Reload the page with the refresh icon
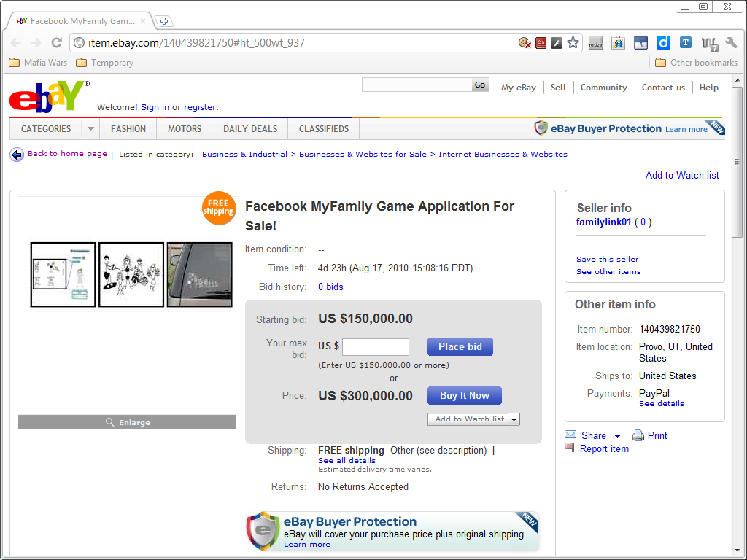Image resolution: width=747 pixels, height=560 pixels. 57,43
